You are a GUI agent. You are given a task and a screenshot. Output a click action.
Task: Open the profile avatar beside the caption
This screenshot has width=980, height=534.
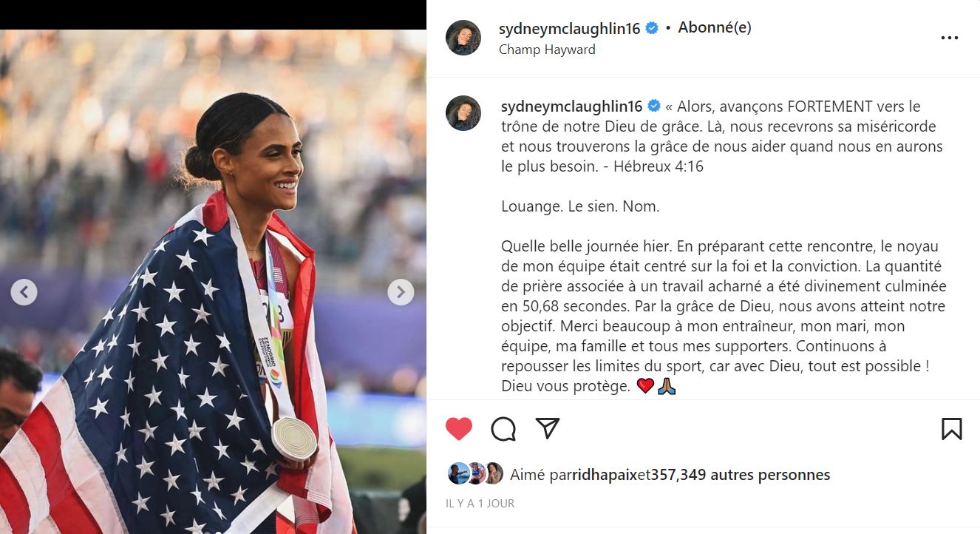[463, 113]
